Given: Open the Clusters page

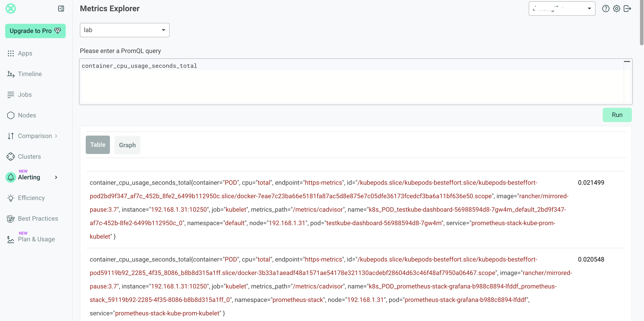Looking at the screenshot, I should pyautogui.click(x=29, y=156).
